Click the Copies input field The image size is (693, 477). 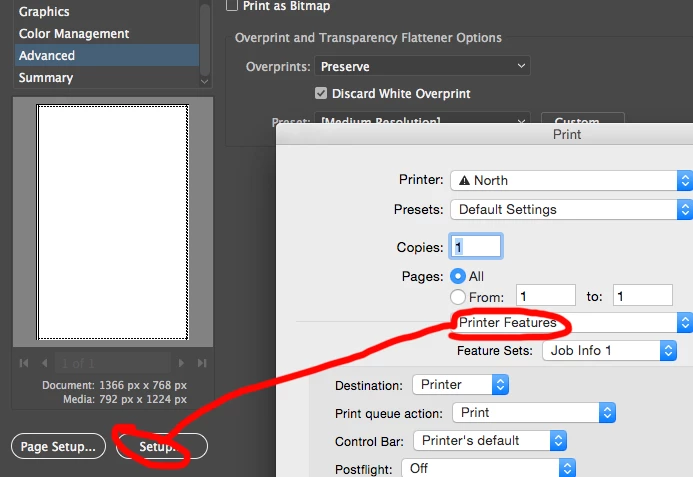click(x=476, y=246)
